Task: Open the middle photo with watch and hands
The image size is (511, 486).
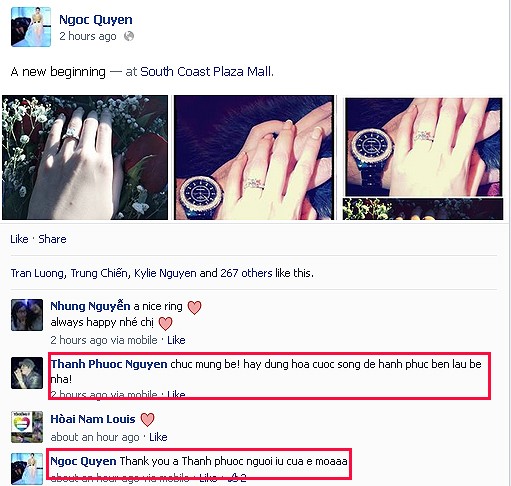Action: [x=254, y=157]
